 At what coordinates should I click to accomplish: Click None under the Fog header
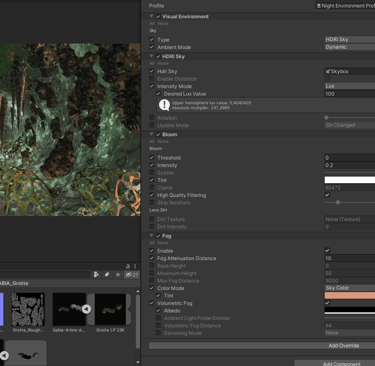click(163, 243)
